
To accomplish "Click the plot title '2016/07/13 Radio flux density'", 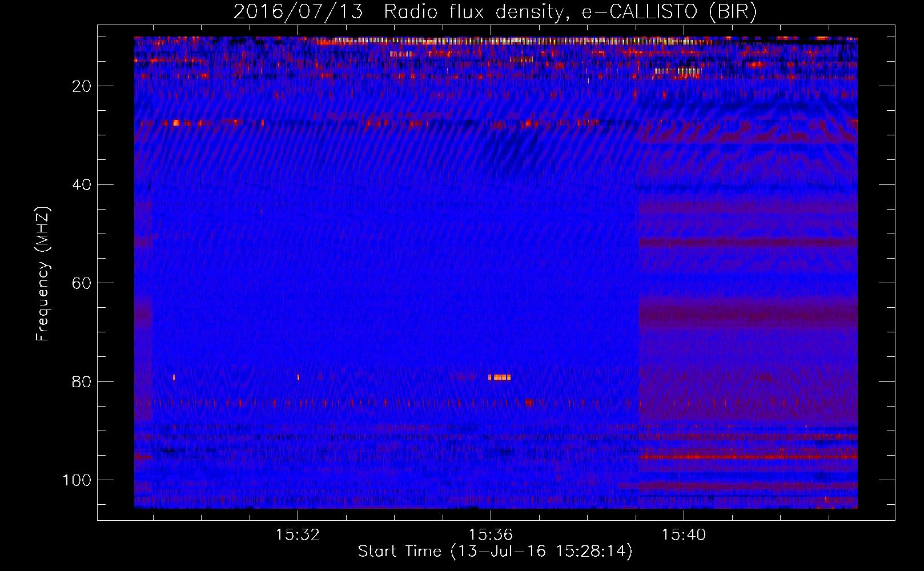I will (x=495, y=12).
